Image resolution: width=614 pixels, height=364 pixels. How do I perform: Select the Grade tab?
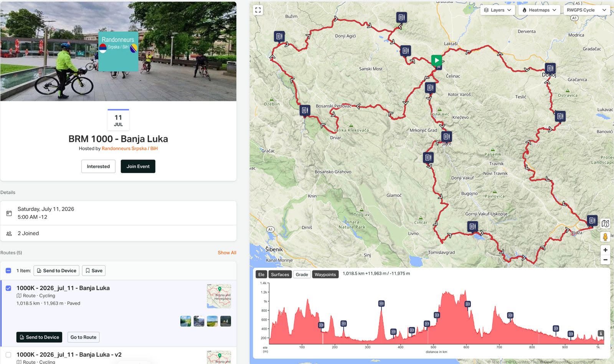click(302, 274)
